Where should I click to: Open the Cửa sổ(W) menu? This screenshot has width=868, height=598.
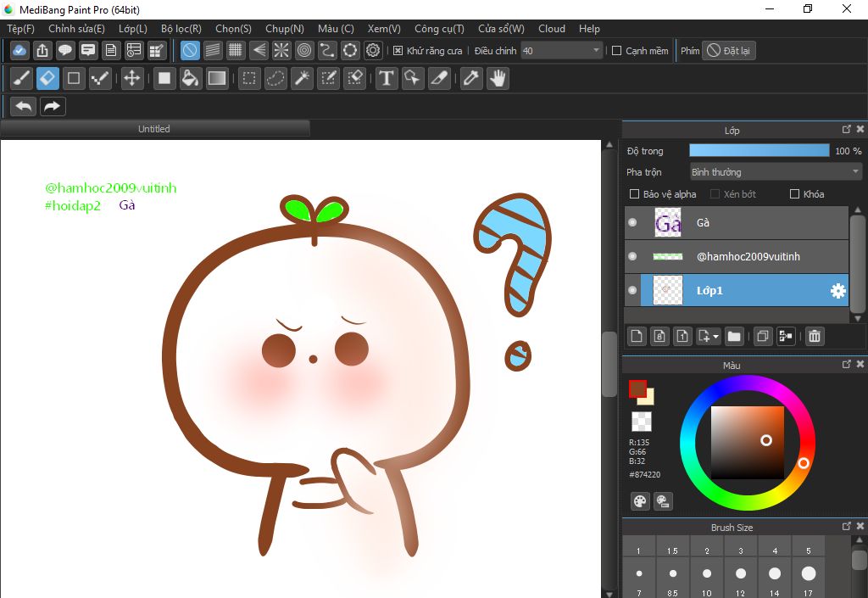click(501, 29)
